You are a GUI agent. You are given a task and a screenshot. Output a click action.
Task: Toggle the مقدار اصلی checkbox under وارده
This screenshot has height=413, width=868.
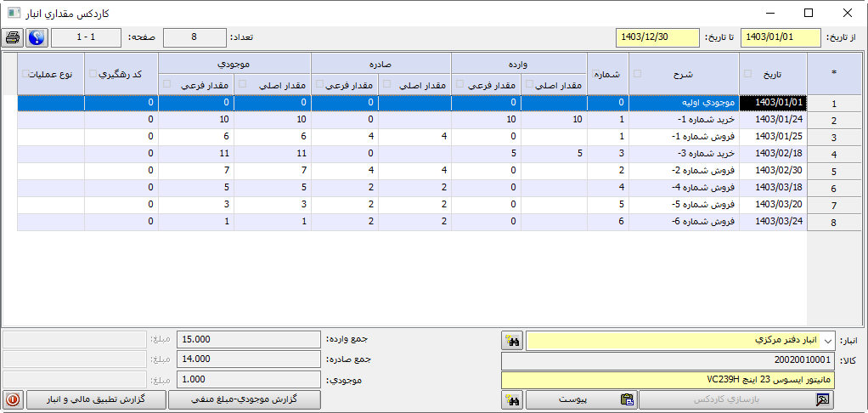pos(529,84)
